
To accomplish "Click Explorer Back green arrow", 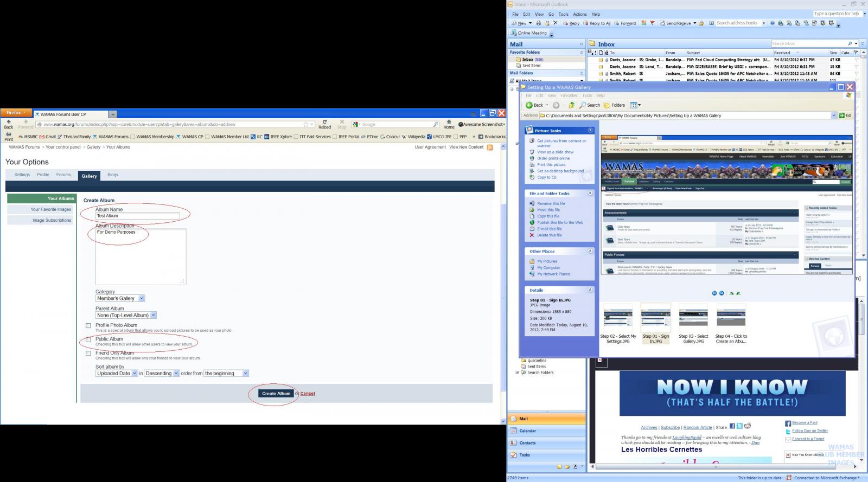I will click(529, 105).
